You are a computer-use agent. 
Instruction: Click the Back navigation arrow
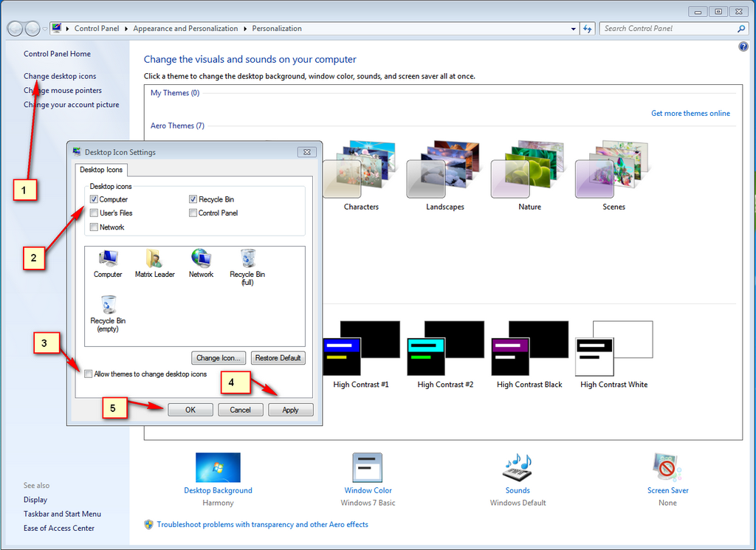(x=15, y=29)
